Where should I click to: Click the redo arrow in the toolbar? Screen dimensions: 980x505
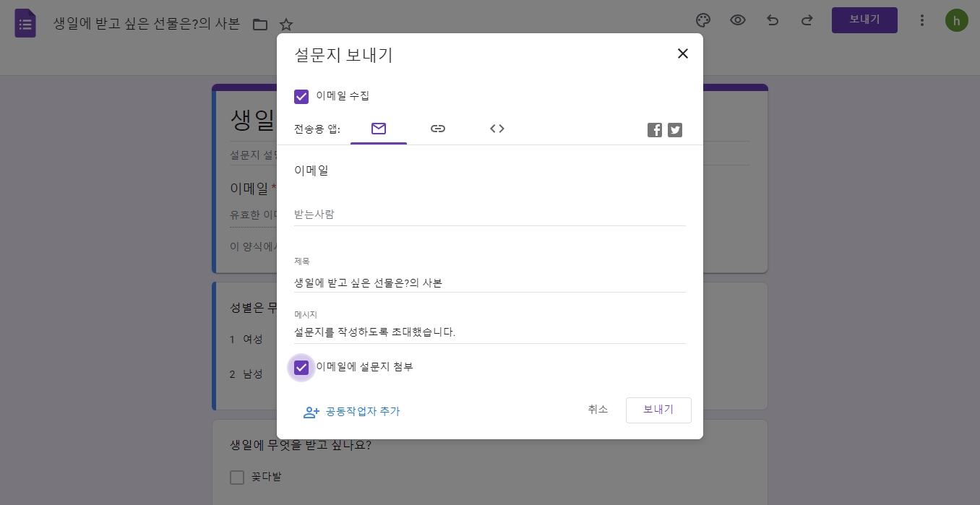807,20
